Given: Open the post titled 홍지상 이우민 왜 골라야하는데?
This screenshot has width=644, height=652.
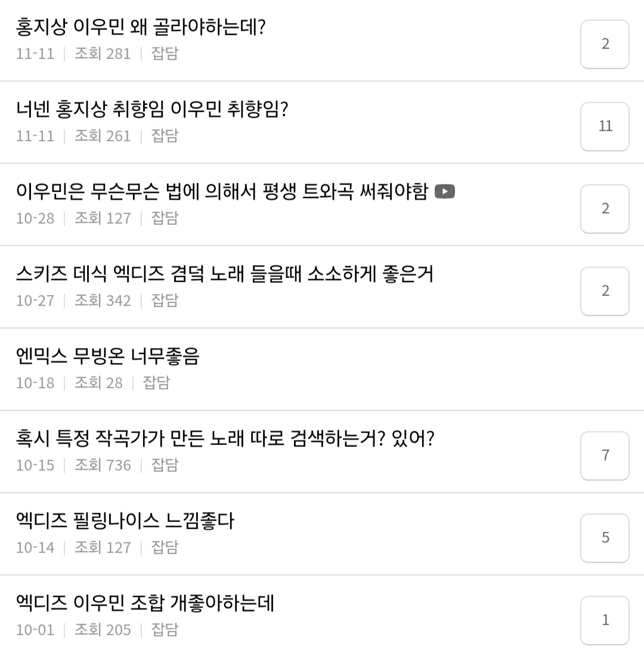Looking at the screenshot, I should [x=141, y=27].
